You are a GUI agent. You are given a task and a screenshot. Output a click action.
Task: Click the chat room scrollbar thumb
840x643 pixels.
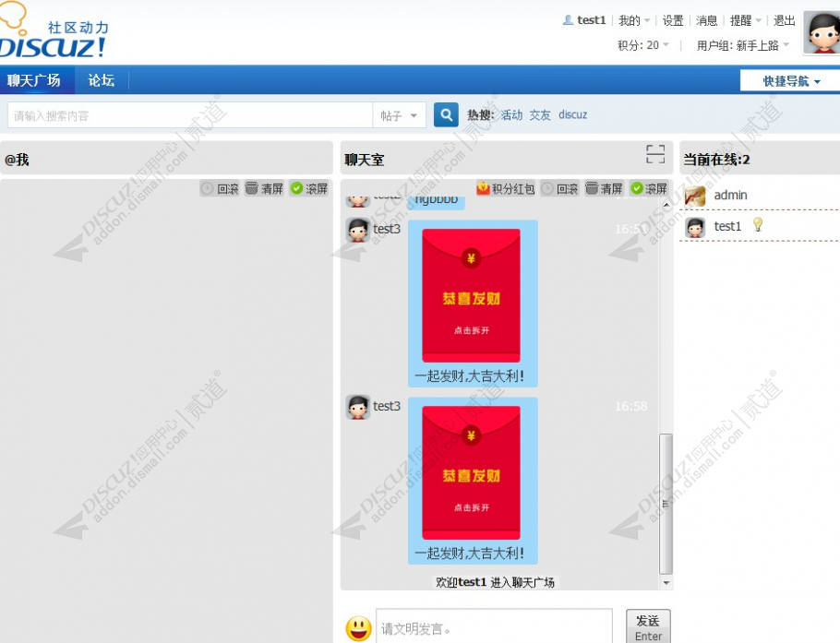[666, 504]
